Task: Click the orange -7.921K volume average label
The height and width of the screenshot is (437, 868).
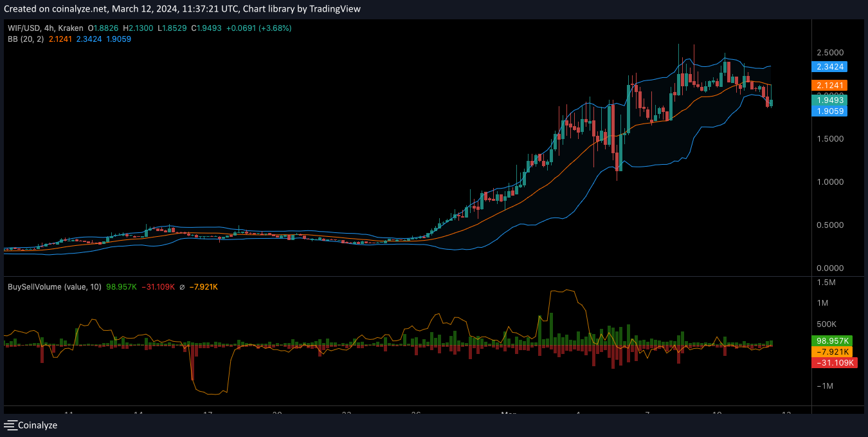Action: (x=833, y=351)
